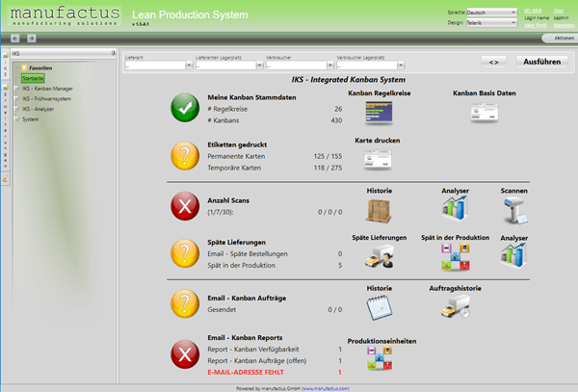Click the '# Regelkreise' label
This screenshot has height=392, width=578.
coord(227,109)
